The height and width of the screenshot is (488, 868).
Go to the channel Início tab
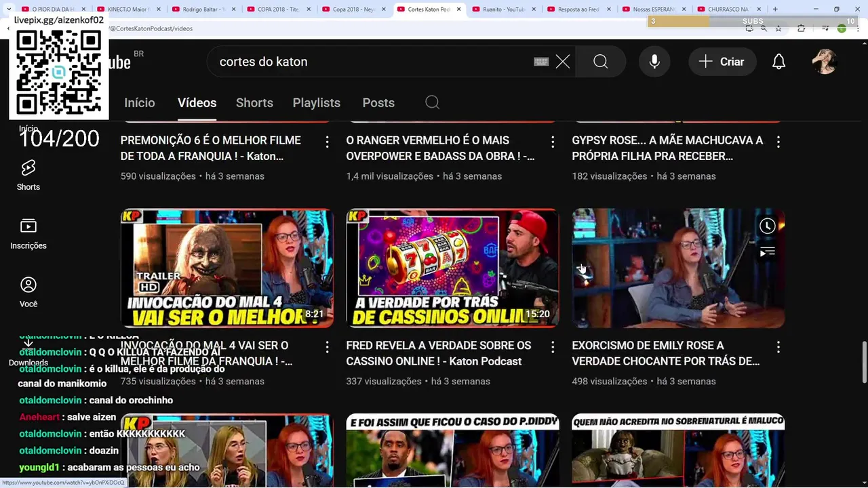coord(140,103)
